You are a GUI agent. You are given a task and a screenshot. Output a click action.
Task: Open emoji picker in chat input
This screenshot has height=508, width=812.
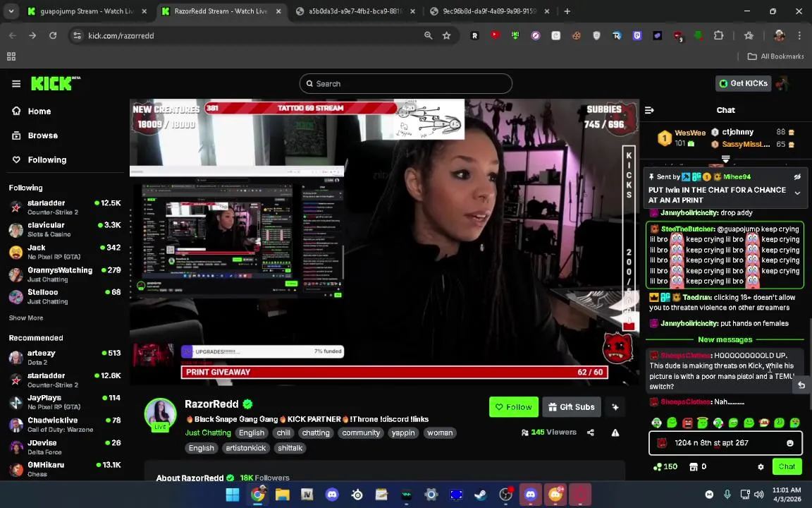(790, 442)
